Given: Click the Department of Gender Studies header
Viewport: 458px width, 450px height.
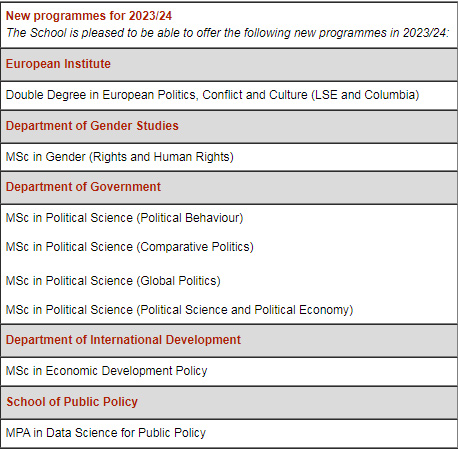Looking at the screenshot, I should [92, 126].
